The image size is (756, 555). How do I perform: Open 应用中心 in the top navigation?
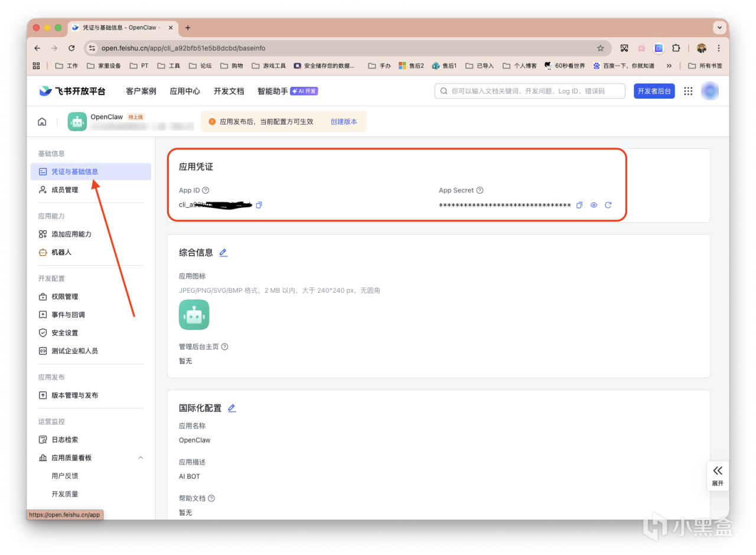(185, 91)
